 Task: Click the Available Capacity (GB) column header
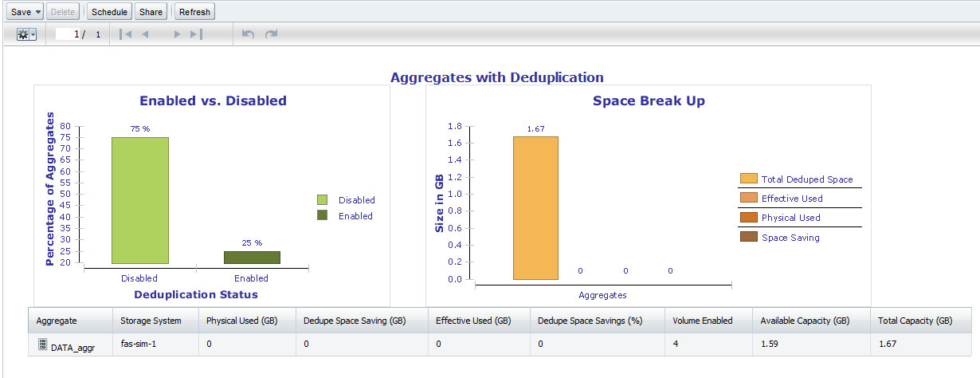pyautogui.click(x=805, y=321)
